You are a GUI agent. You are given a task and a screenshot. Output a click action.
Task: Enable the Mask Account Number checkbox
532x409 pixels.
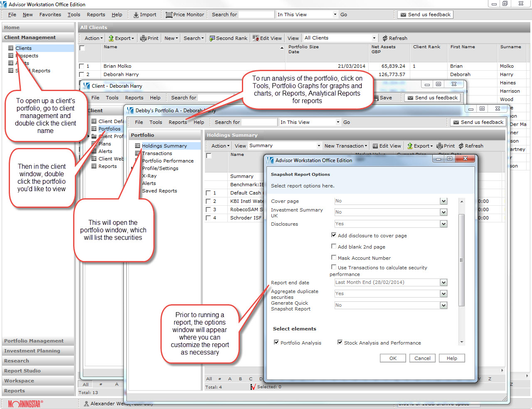(333, 258)
